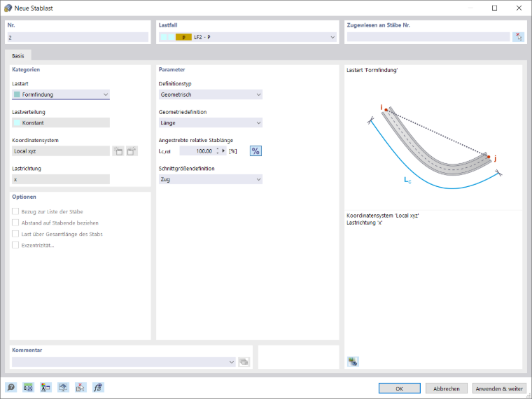Tick the 'Exzentrizität...' checkbox
Image resolution: width=532 pixels, height=399 pixels.
coord(15,245)
